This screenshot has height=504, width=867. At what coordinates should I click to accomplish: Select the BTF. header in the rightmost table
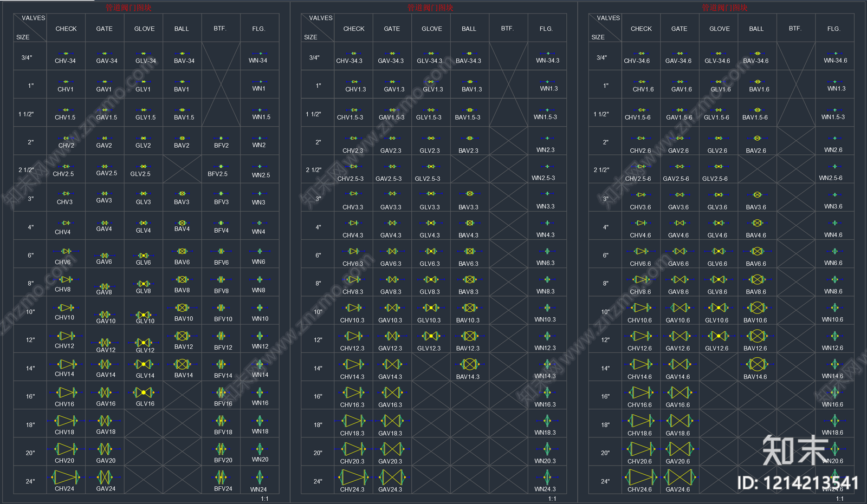(795, 28)
